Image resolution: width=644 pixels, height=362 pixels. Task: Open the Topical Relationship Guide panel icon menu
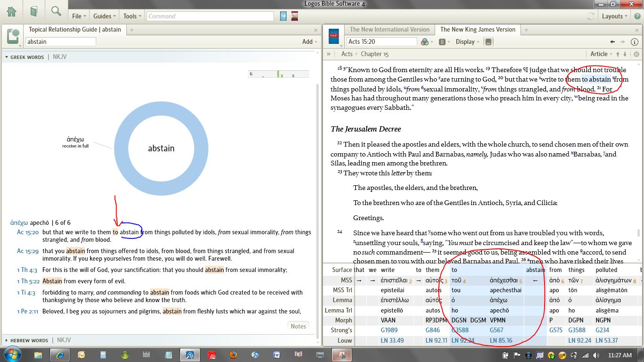click(x=13, y=37)
